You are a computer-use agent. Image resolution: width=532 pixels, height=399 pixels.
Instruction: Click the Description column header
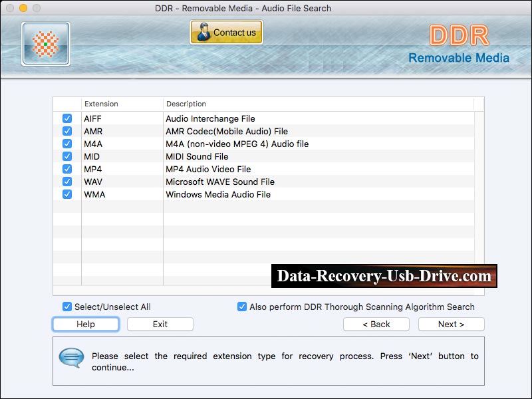(188, 104)
